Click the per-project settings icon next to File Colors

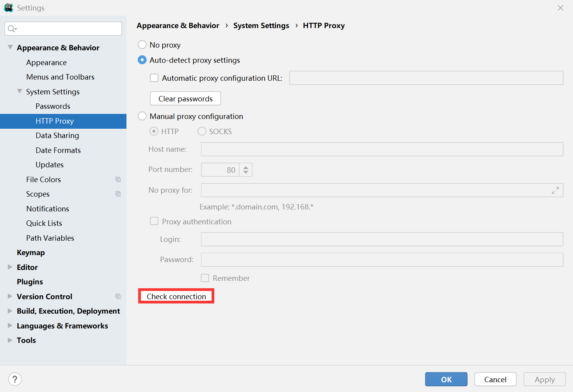(x=118, y=179)
